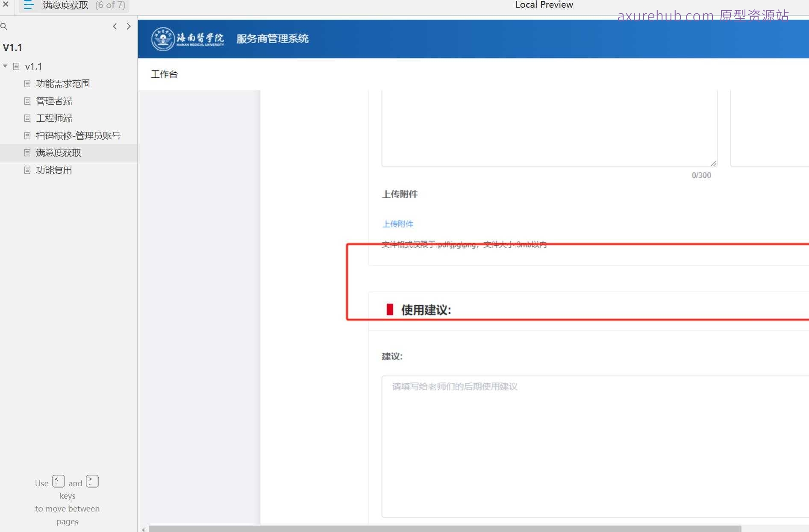Select the 工程师端 page
Viewport: 809px width, 532px height.
(54, 118)
